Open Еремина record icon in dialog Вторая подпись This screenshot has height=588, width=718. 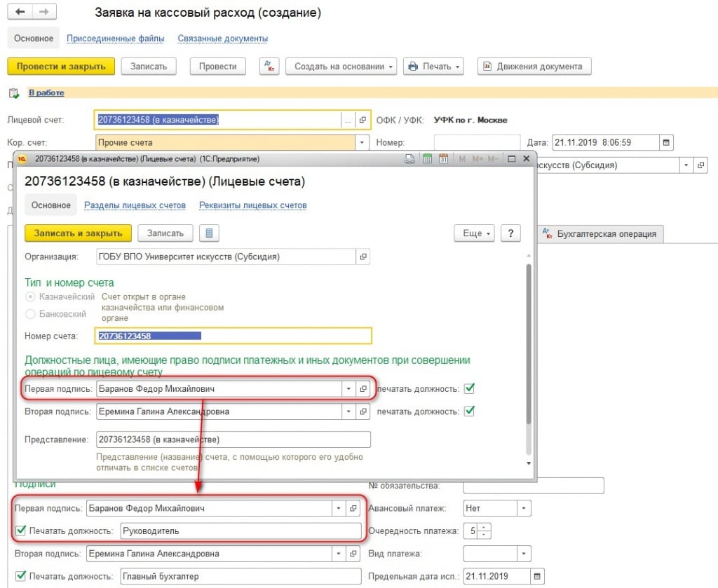[x=363, y=411]
